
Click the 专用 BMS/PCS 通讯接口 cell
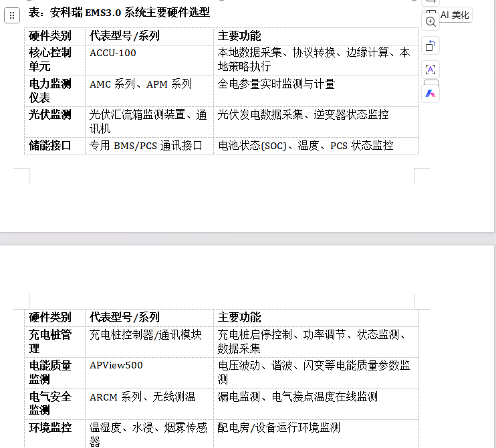tap(146, 146)
